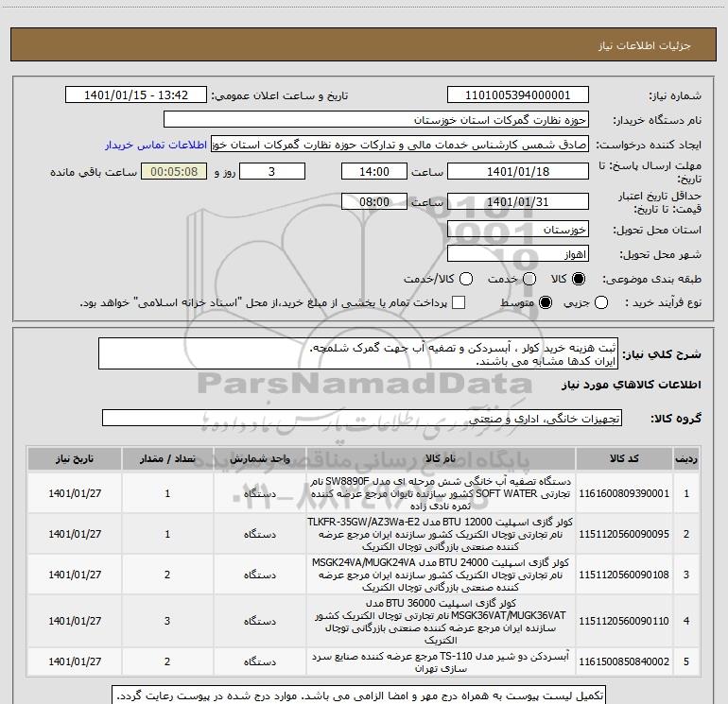This screenshot has height=704, width=728.
Task: Click the کد کالا column header
Action: tap(624, 458)
